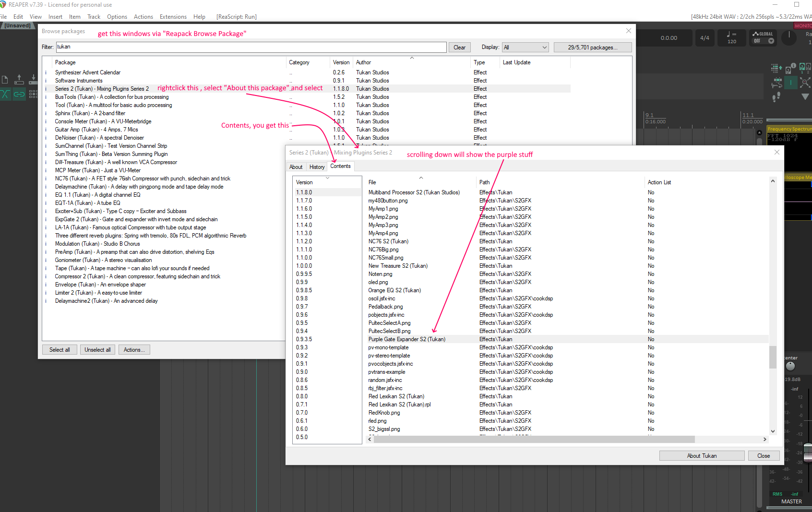Click the 0.0.00 time position display

tap(669, 38)
